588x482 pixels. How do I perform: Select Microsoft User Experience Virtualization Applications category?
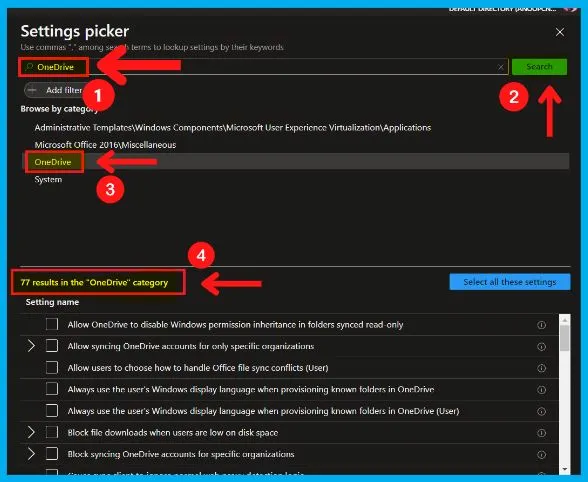pos(232,128)
